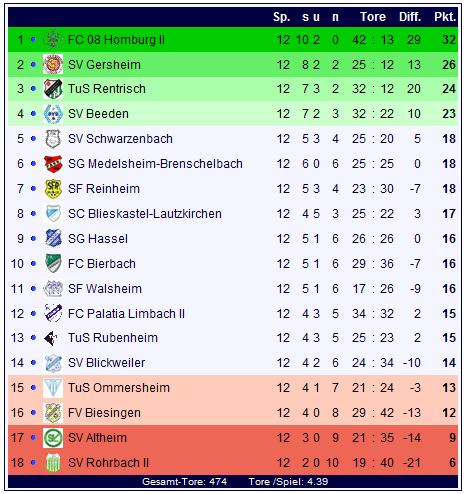
Task: Click the Diff. column header
Action: pyautogui.click(x=410, y=17)
